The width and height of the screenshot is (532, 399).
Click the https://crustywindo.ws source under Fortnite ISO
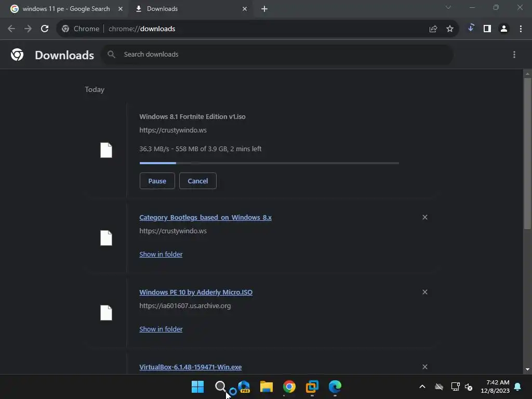coord(173,130)
